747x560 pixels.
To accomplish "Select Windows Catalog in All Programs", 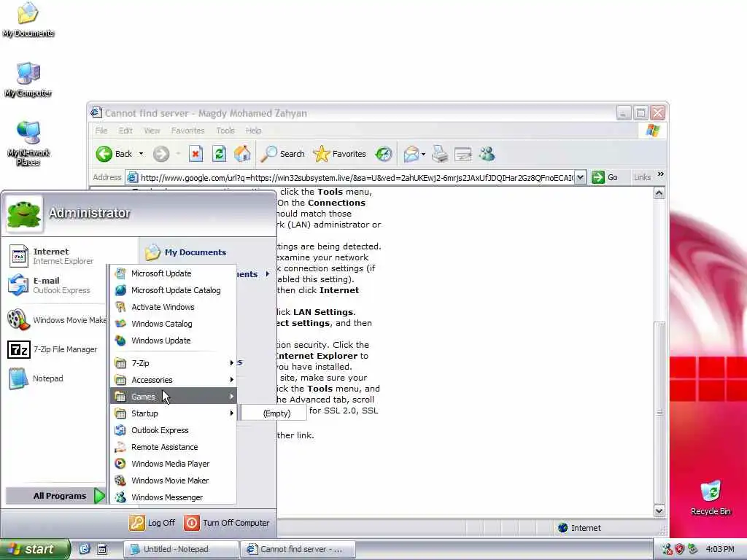I will 174,324.
